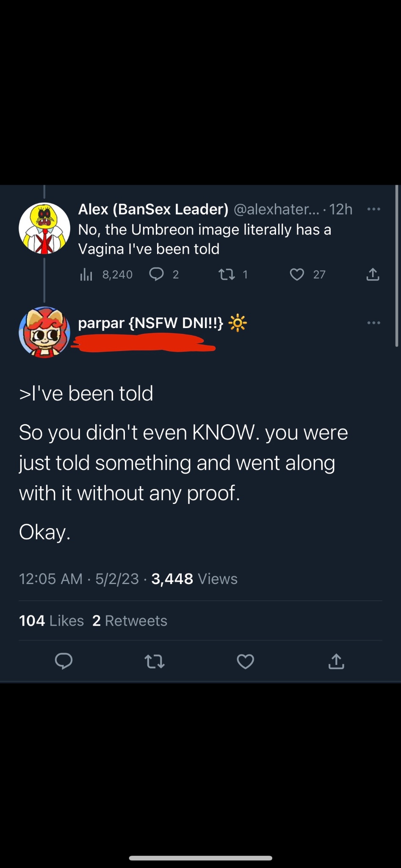Click the scrollbar on right edge
Screen dimensions: 401x868
pos(397,266)
